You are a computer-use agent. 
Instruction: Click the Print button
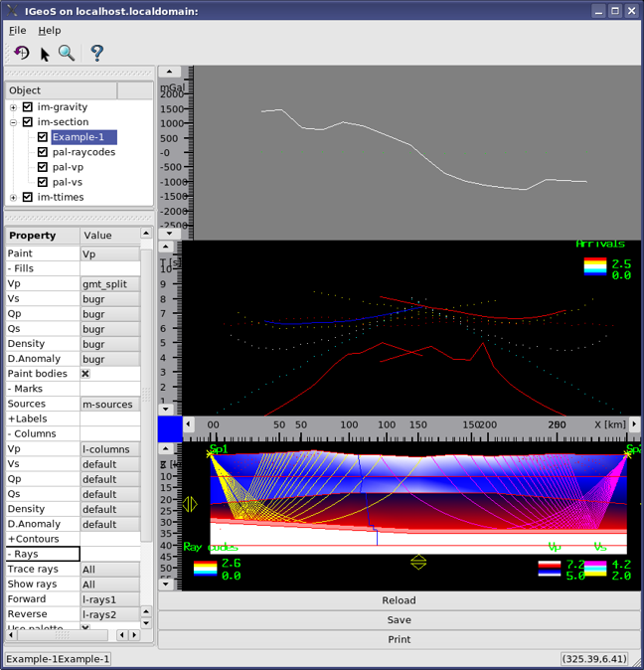(x=399, y=639)
